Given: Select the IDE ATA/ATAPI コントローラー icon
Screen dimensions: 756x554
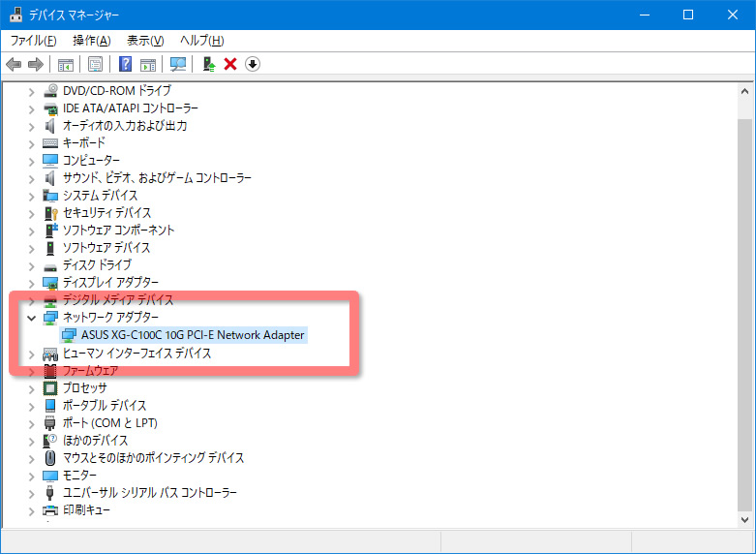Looking at the screenshot, I should point(50,108).
